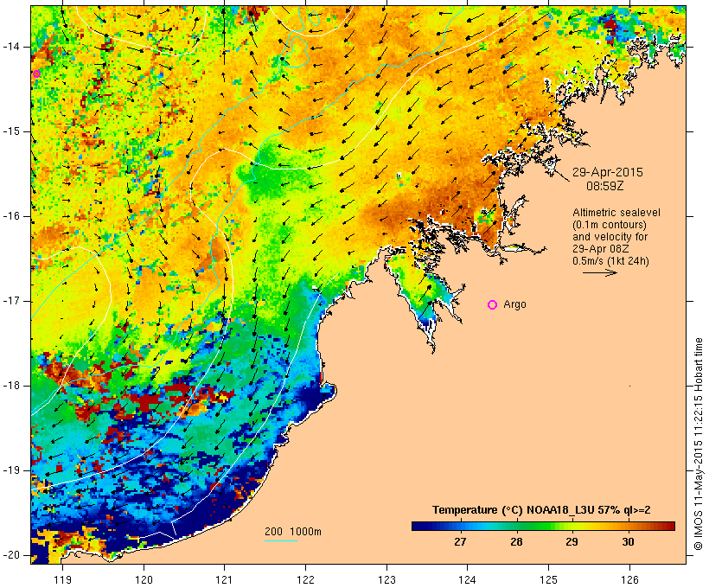Click the '-19' latitude axis label
Viewport: 709px width, 588px height.
[10, 470]
